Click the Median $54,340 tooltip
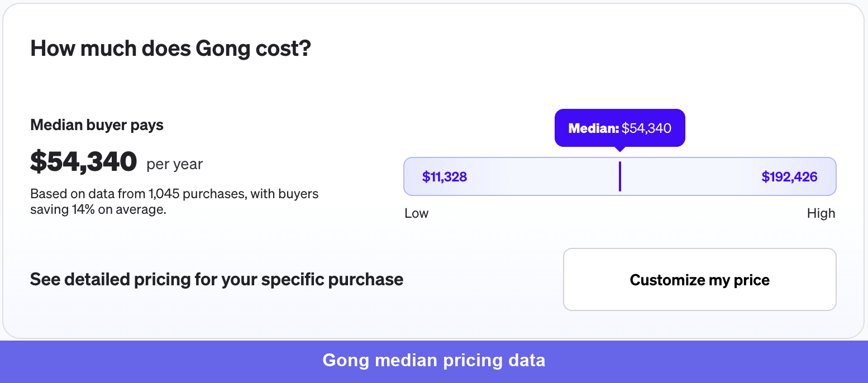The height and width of the screenshot is (383, 868). coord(620,128)
